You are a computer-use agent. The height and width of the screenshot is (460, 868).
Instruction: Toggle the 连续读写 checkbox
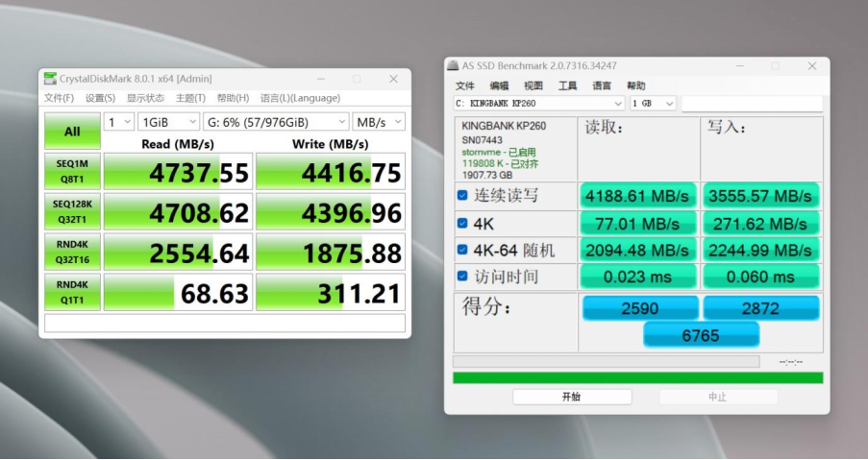coord(462,195)
